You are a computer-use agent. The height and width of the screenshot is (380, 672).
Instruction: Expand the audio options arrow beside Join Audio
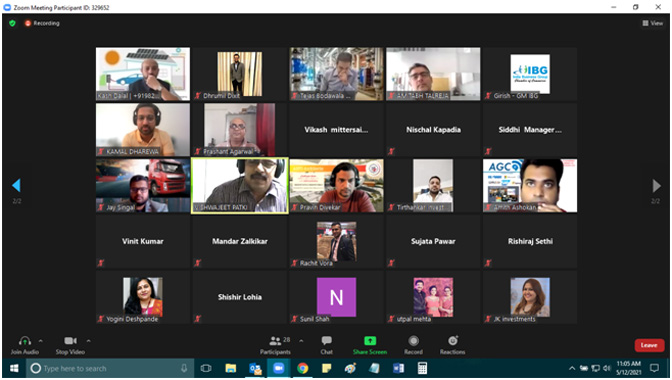tap(41, 341)
